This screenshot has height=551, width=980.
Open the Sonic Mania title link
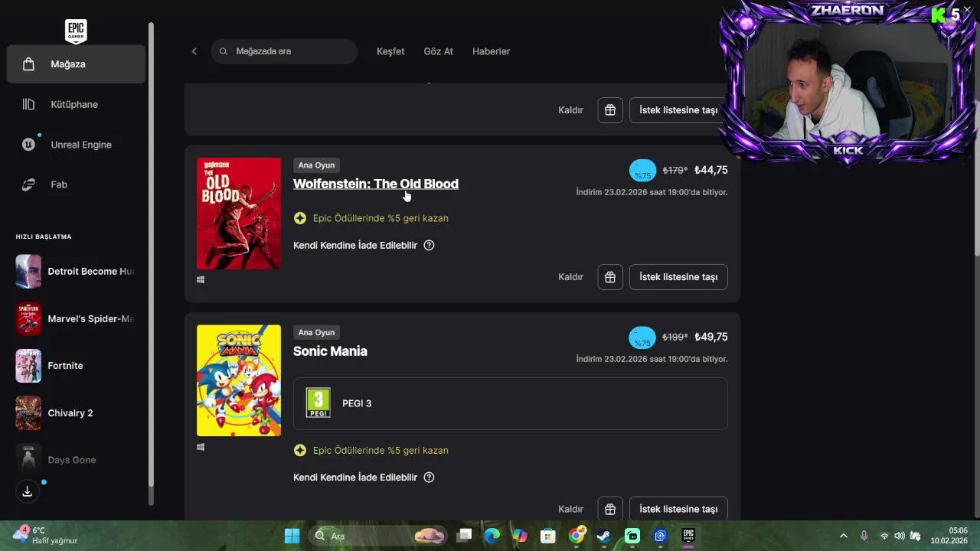[x=330, y=351]
